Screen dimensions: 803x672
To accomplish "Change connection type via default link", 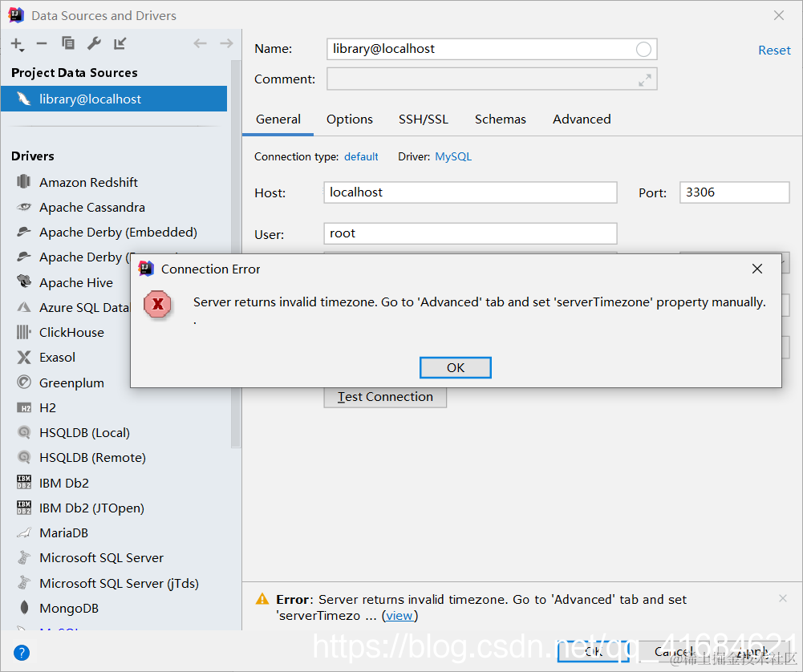I will (x=360, y=156).
